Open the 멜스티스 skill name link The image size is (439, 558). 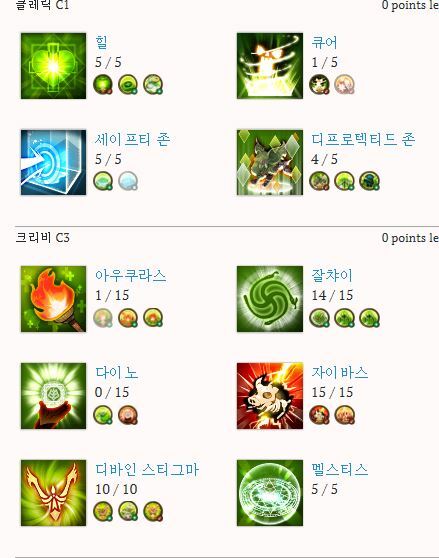click(x=340, y=469)
